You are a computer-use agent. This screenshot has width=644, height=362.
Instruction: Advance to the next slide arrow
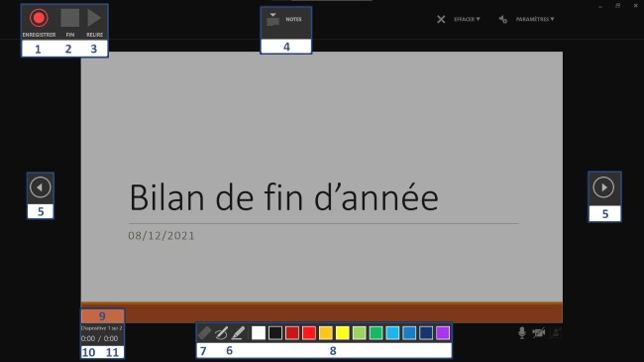[603, 187]
